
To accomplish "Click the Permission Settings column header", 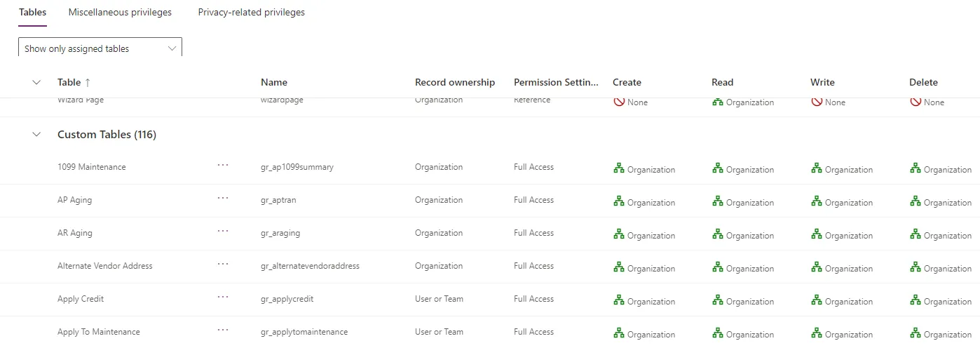I will pos(557,82).
